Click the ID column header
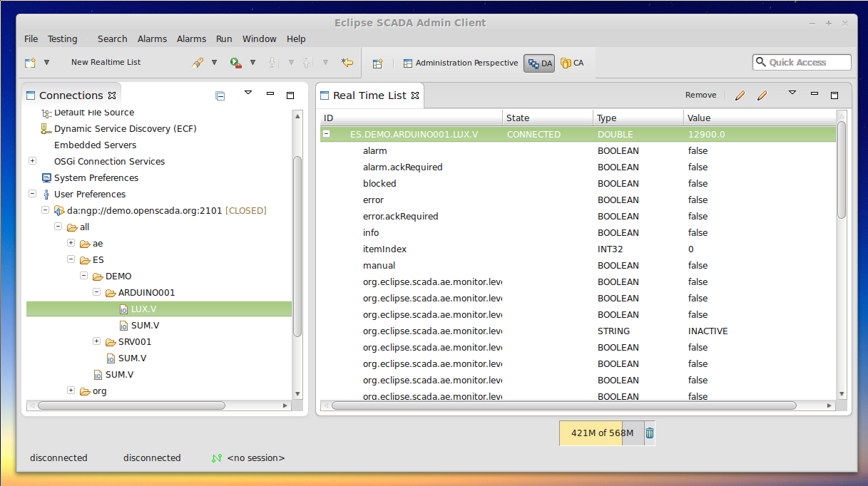 411,118
